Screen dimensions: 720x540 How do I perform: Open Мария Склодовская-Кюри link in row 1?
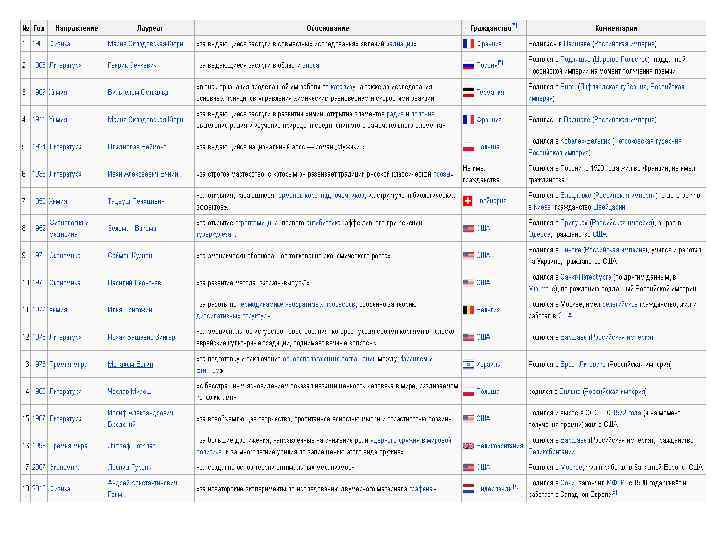[x=145, y=44]
